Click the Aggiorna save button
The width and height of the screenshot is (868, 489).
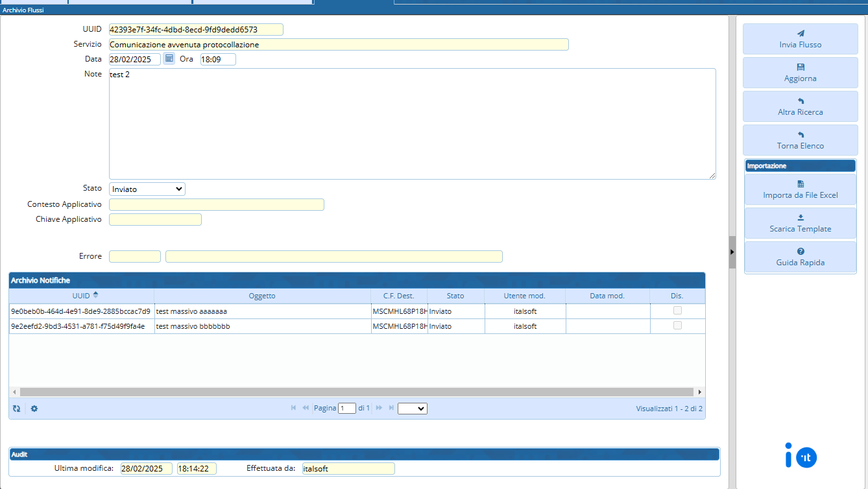[800, 73]
